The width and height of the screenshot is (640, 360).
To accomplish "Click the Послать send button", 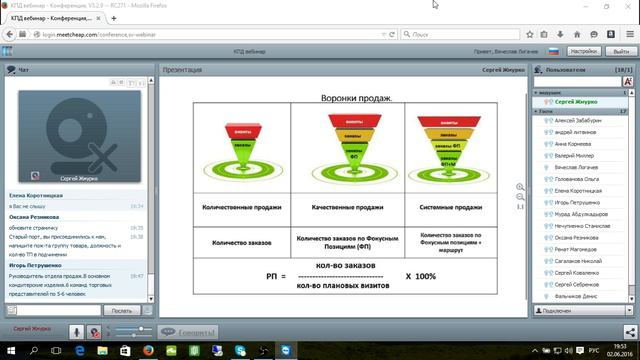I will (x=122, y=311).
